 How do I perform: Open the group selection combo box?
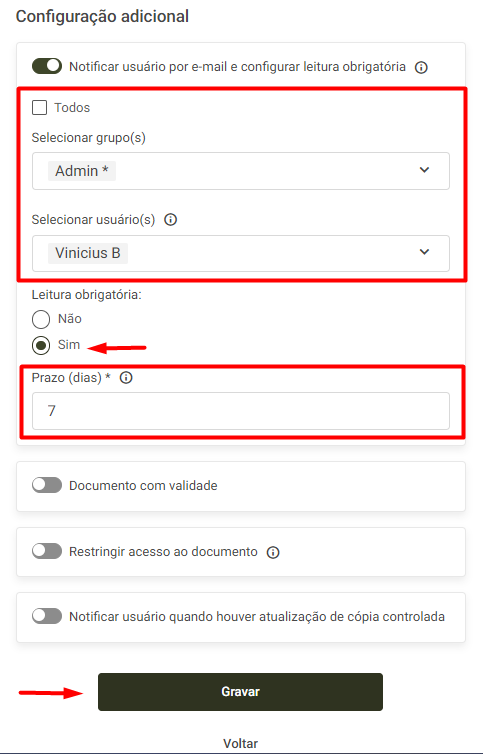coord(241,171)
